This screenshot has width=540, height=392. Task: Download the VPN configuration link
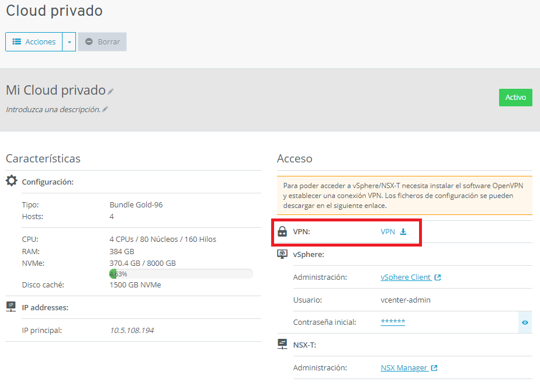coord(387,231)
